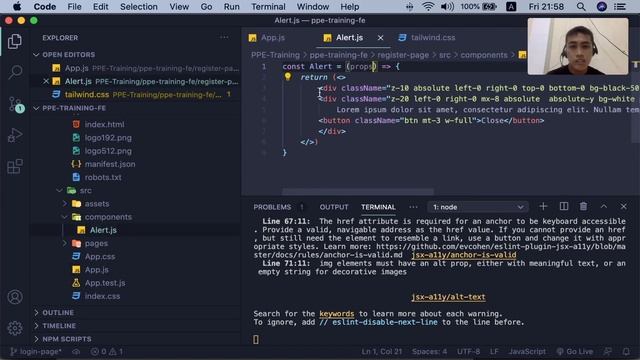This screenshot has height=360, width=640.
Task: Open the Explorer view in activity bar
Action: (15, 41)
